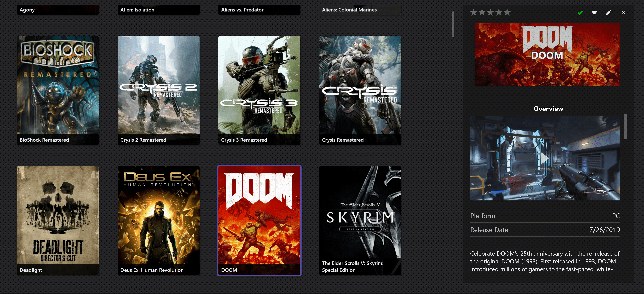Click the DOOM title label under cover
The image size is (644, 294).
point(229,270)
